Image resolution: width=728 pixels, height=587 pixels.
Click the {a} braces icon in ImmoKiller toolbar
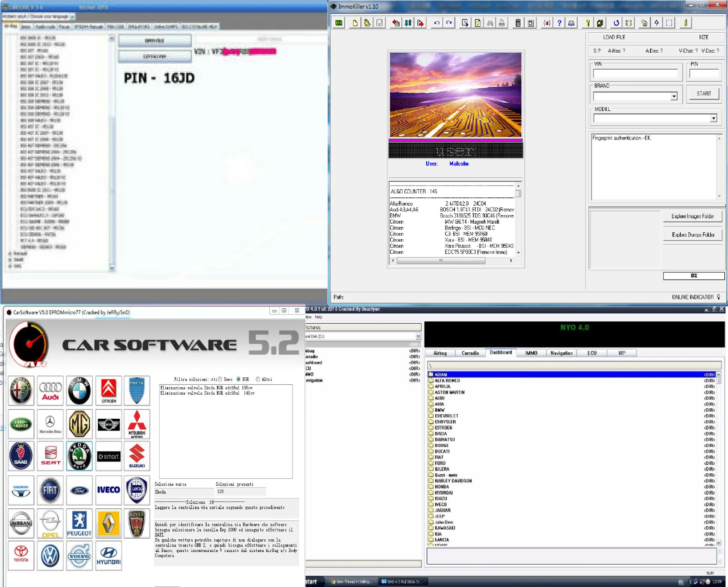pos(547,23)
